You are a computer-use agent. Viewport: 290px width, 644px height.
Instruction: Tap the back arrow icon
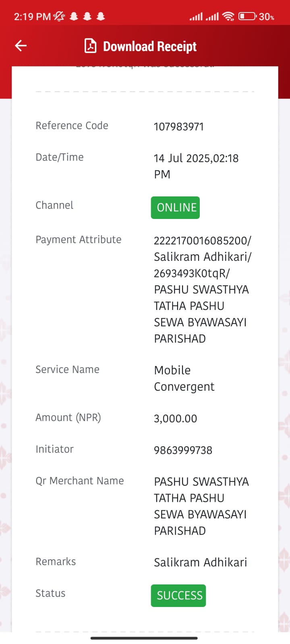coord(21,46)
